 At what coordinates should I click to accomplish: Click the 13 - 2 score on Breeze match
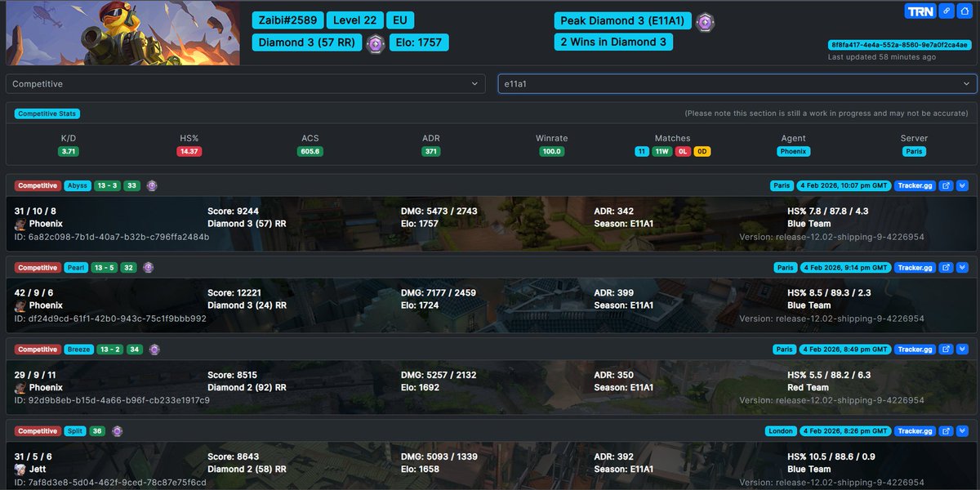110,350
